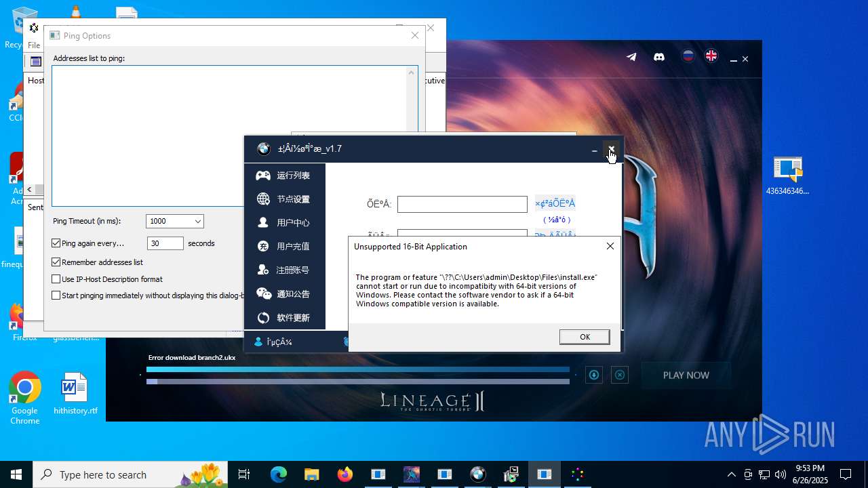Screen dimensions: 868x488
Task: Click the globe icon beside 节点设置
Action: click(x=263, y=199)
